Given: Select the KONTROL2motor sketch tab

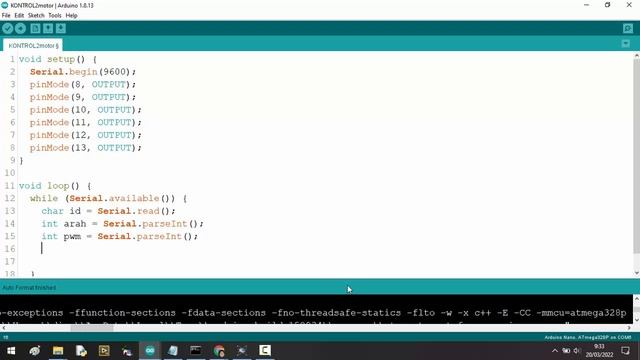Looking at the screenshot, I should (33, 45).
